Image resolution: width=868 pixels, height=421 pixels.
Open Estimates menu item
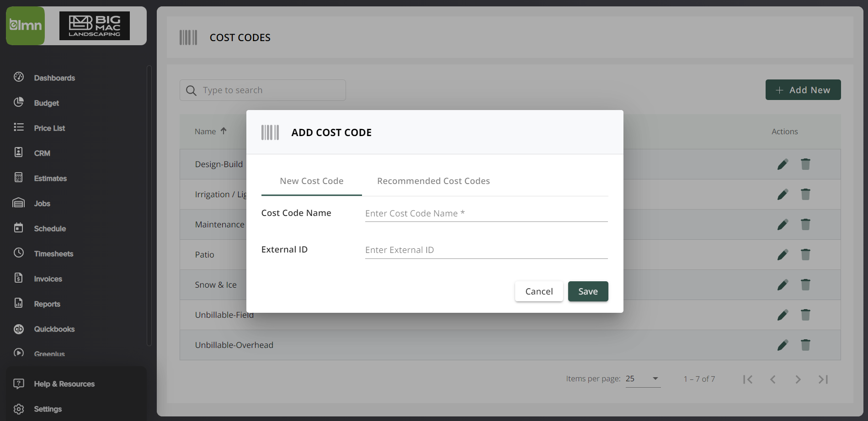50,179
